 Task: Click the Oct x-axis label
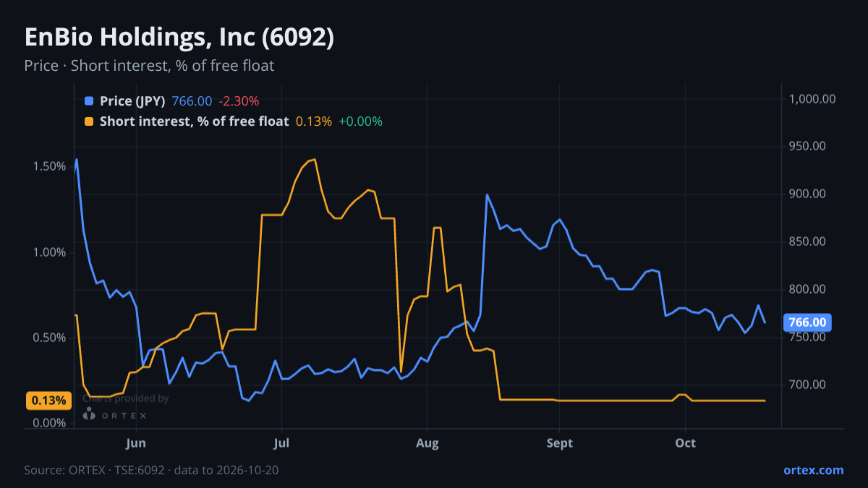coord(685,442)
